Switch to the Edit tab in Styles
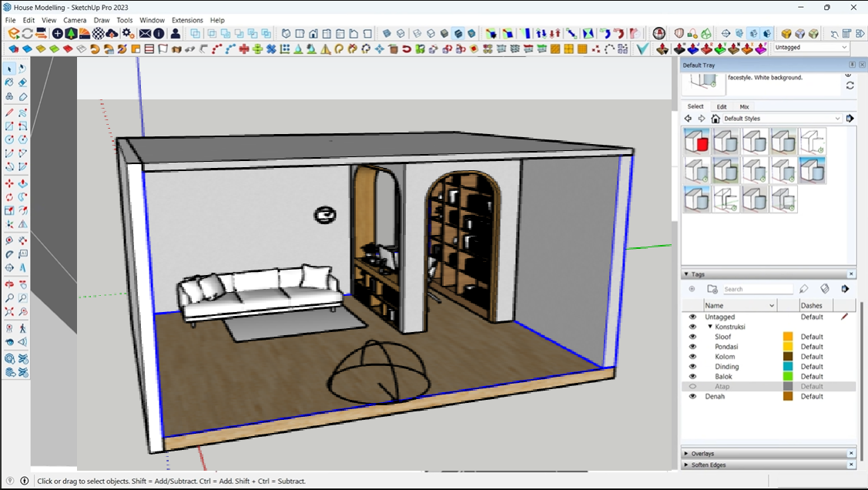 (722, 106)
